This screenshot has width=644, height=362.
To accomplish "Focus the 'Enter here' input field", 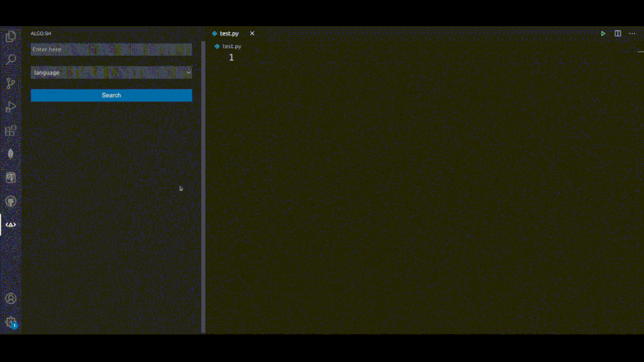I will pyautogui.click(x=111, y=50).
